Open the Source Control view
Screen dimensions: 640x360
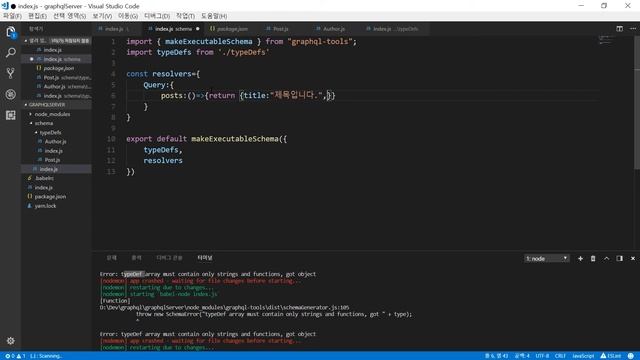[x=11, y=73]
